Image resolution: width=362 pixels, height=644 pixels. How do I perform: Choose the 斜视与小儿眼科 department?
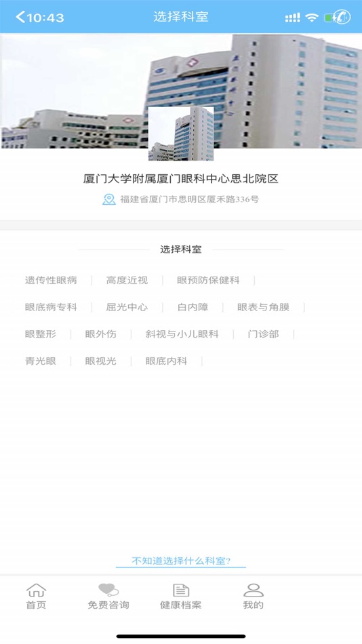pyautogui.click(x=182, y=334)
